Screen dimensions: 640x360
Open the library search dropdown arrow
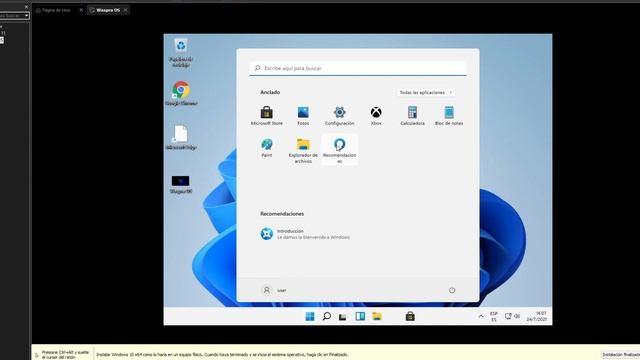[27, 16]
